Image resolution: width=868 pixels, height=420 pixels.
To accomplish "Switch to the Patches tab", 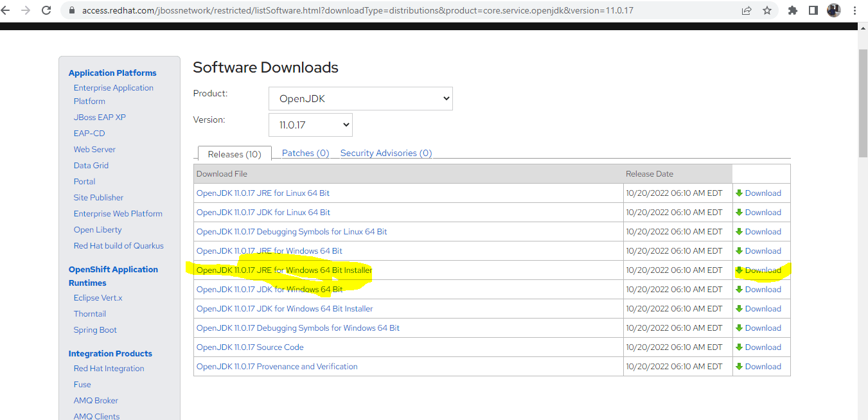I will (305, 153).
